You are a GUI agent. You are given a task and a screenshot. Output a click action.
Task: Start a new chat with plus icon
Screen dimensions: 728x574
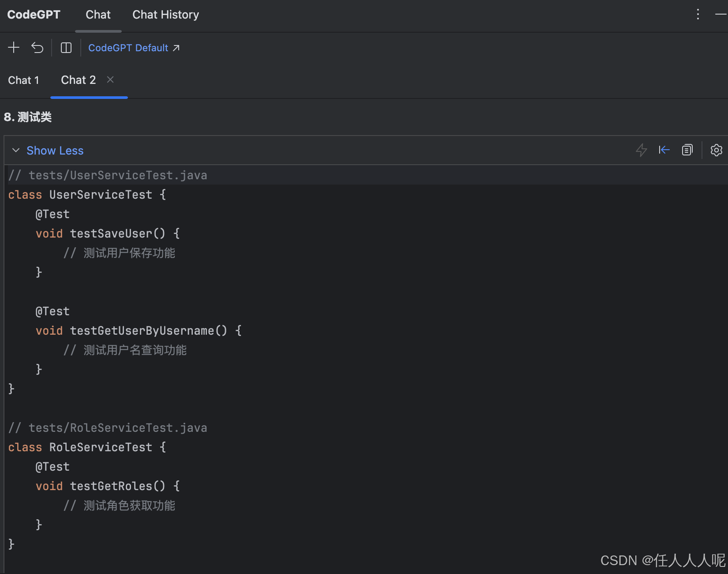click(x=14, y=47)
